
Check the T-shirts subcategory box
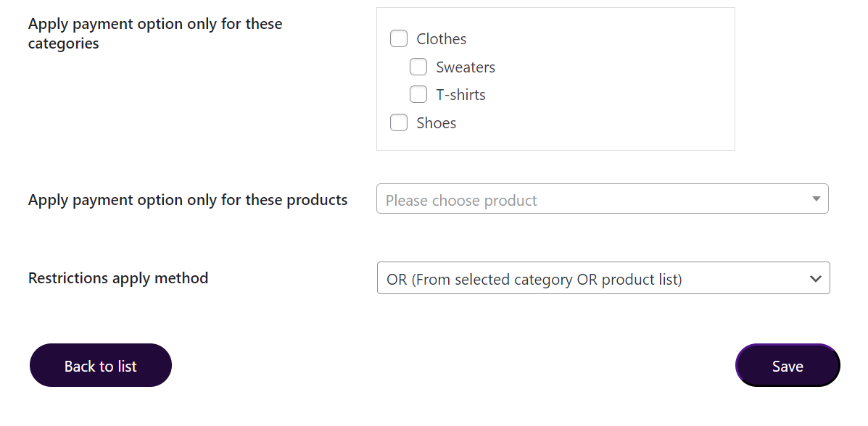click(x=418, y=94)
